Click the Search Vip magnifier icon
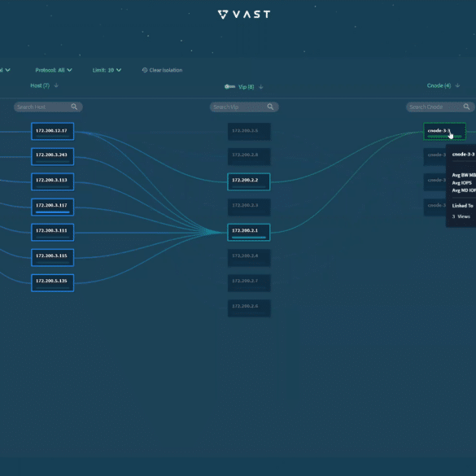Screen dimensions: 476x476 pos(270,107)
